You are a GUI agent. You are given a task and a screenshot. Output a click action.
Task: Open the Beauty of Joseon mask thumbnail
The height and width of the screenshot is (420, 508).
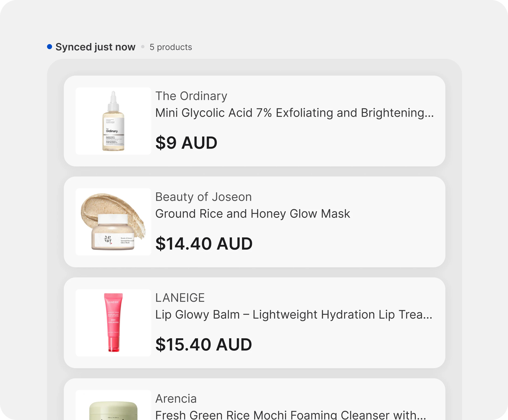[113, 222]
